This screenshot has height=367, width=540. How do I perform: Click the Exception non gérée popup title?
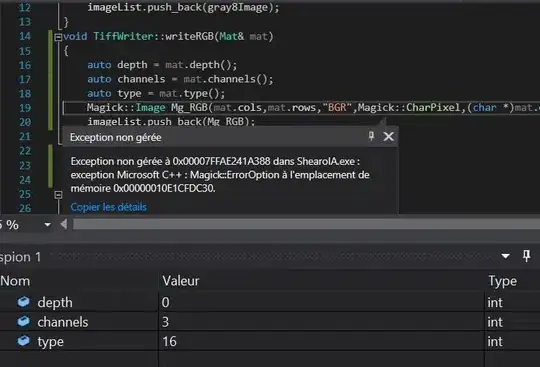116,137
